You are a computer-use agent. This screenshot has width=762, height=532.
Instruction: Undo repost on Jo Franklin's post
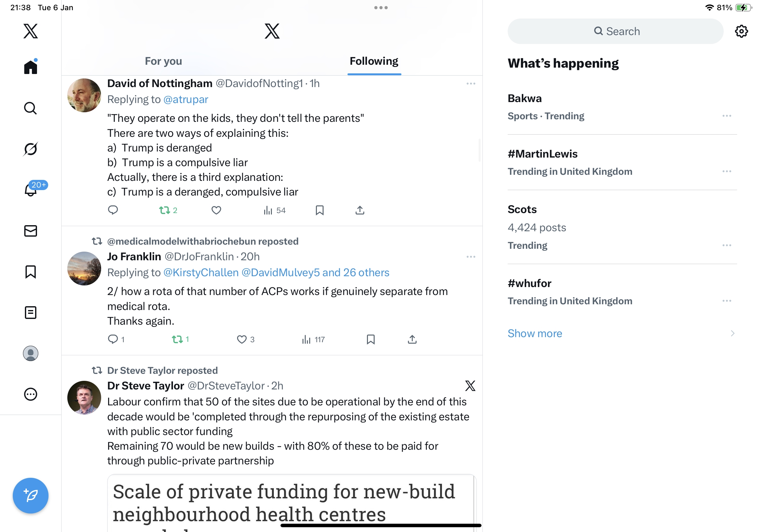177,339
